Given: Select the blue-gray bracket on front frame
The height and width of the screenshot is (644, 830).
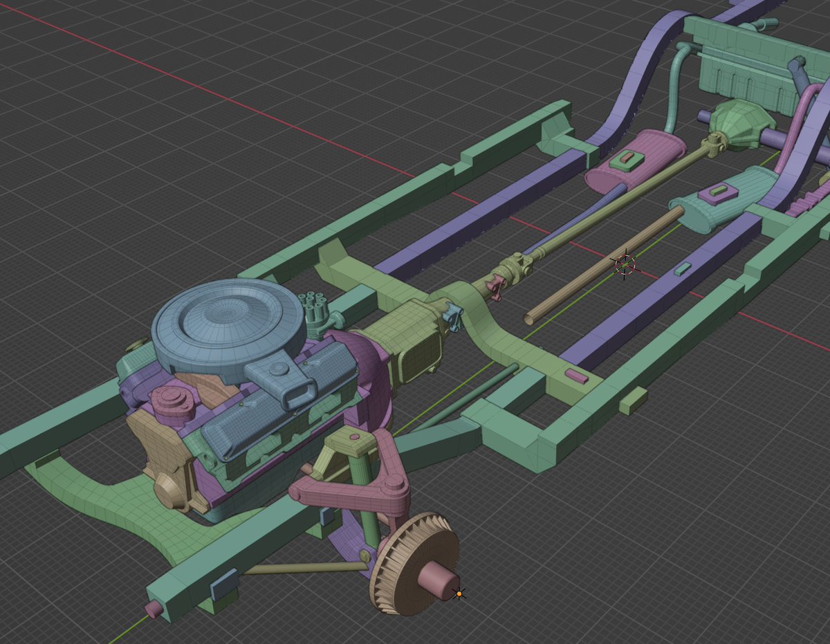Looking at the screenshot, I should 224,585.
